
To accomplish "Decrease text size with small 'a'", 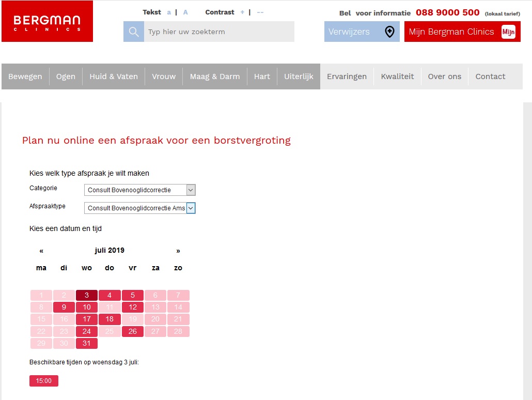I will click(x=168, y=12).
